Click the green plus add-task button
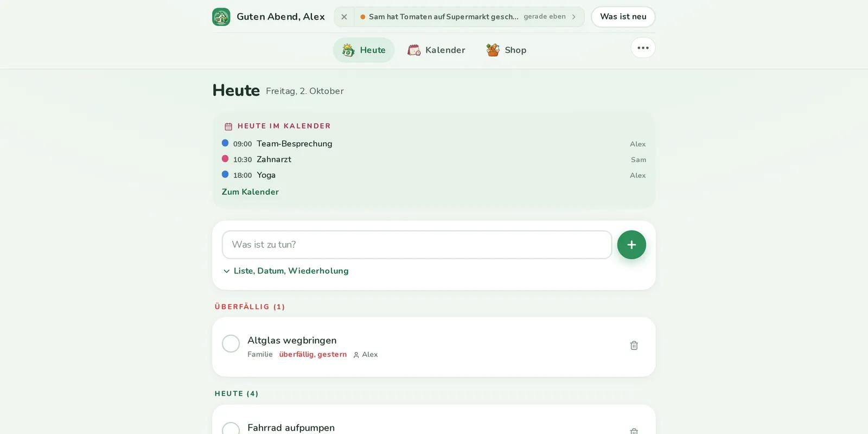 coord(631,245)
